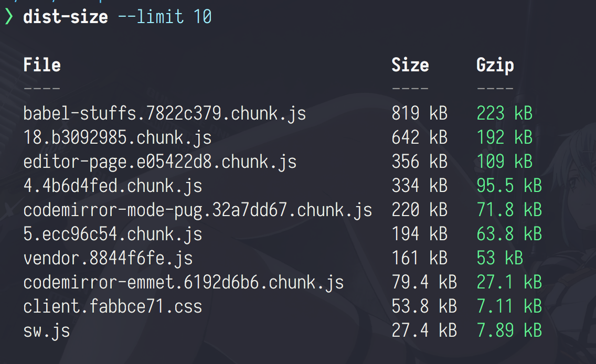Select vendor.8844f6fe.js filename

tap(108, 259)
